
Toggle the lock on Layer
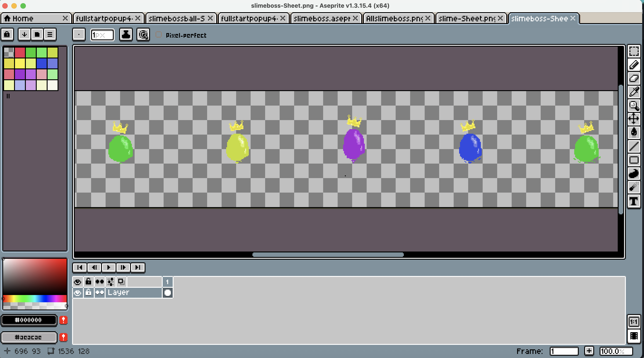(x=88, y=293)
